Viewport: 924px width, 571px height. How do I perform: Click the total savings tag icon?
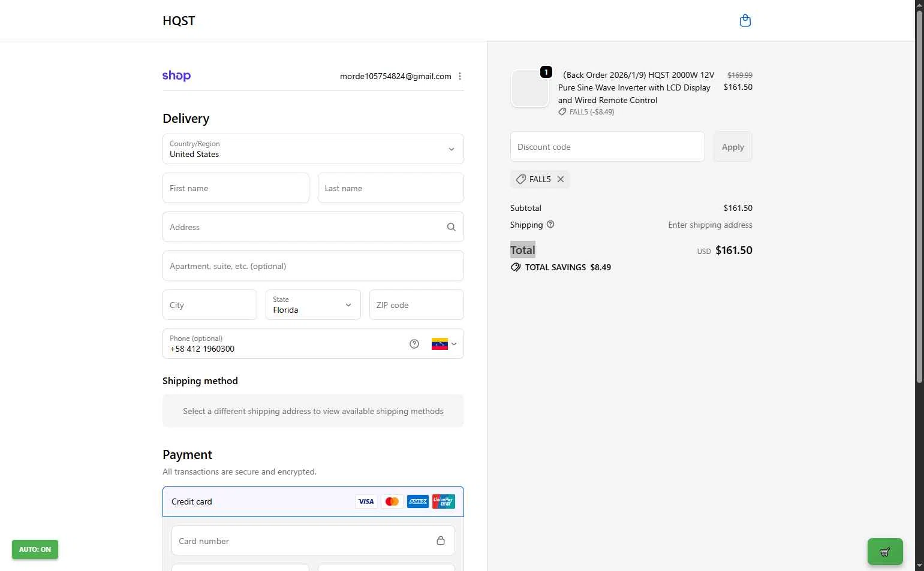pos(516,267)
